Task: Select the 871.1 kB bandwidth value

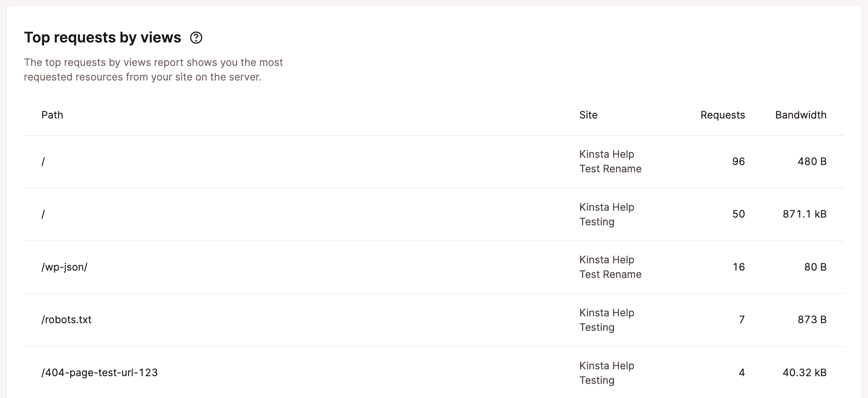Action: point(804,214)
